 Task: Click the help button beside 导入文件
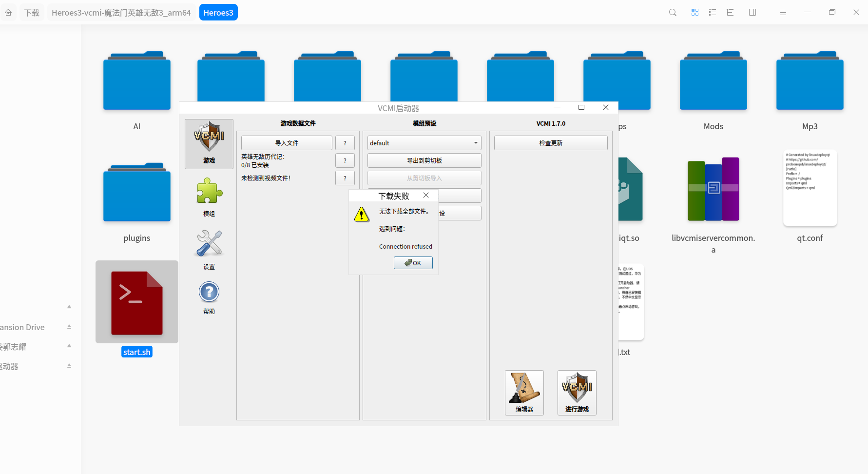(x=345, y=143)
